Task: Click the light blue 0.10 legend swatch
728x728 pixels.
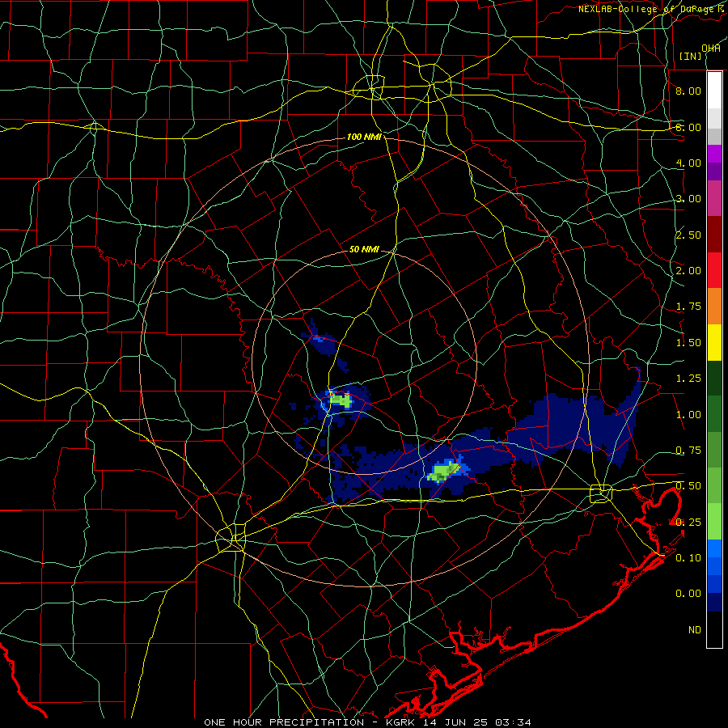Action: pos(714,548)
